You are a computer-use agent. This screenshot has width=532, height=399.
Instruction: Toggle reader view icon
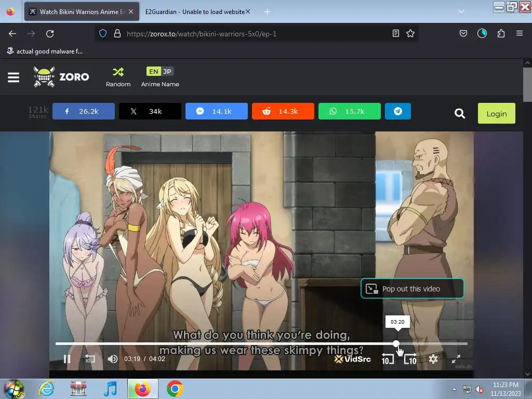tap(395, 33)
